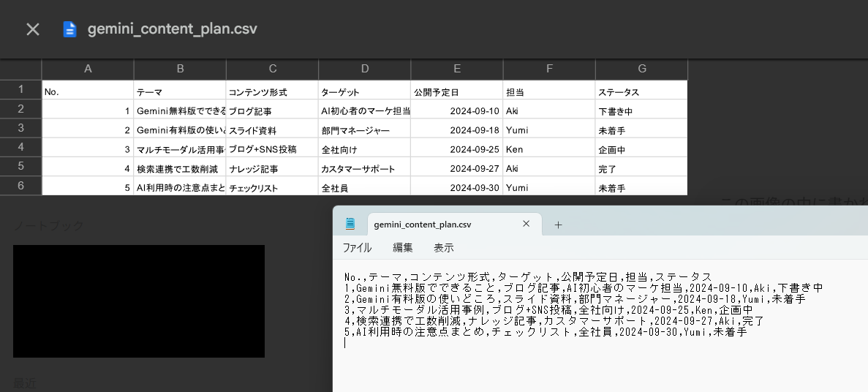
Task: Click the ステータス header cell
Action: [x=641, y=90]
